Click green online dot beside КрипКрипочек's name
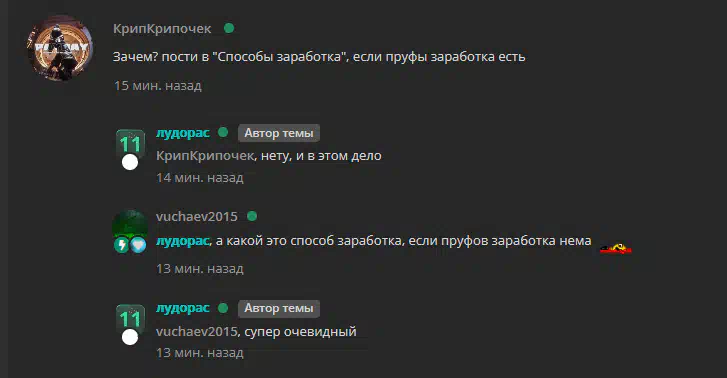 point(229,28)
